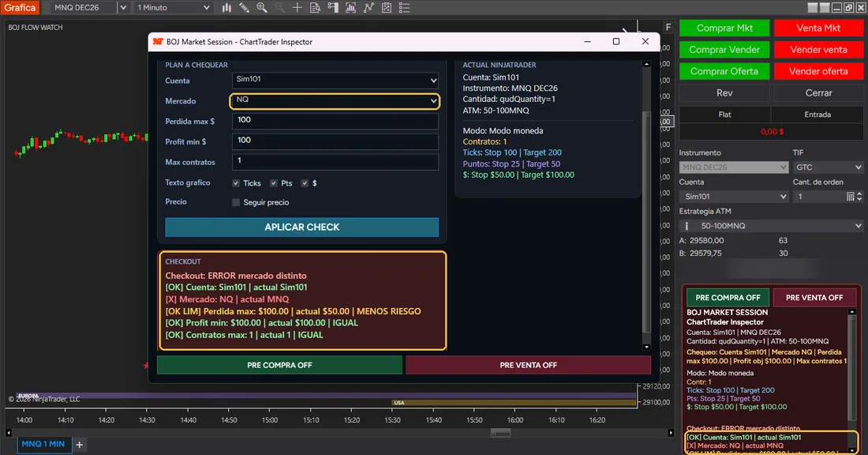Open the TIF GTC dropdown
Viewport: 868px width, 455px height.
pyautogui.click(x=828, y=167)
